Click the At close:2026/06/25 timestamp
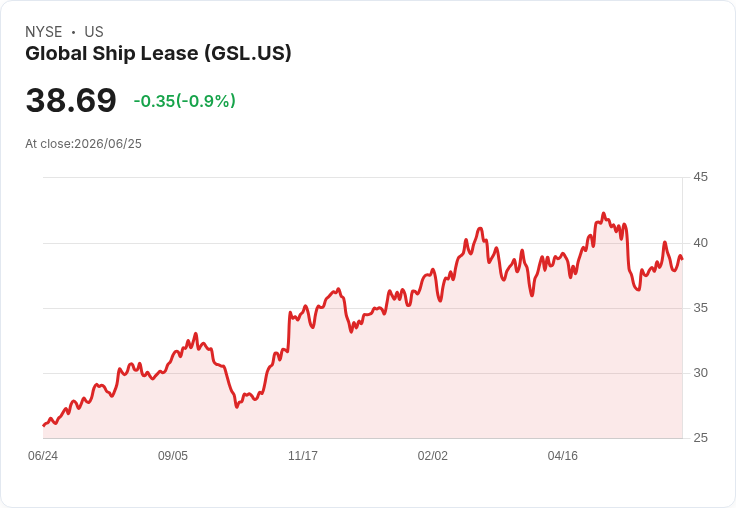 coord(84,144)
